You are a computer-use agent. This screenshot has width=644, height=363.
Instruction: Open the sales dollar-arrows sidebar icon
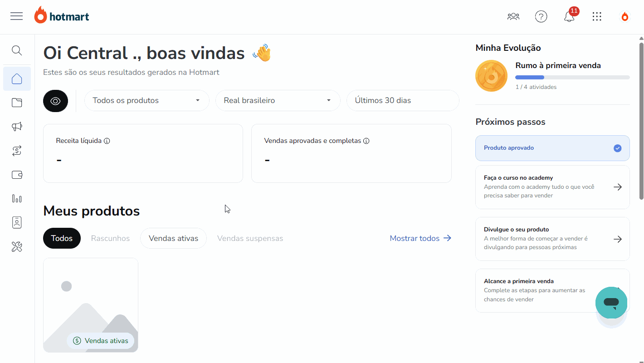pos(17,151)
